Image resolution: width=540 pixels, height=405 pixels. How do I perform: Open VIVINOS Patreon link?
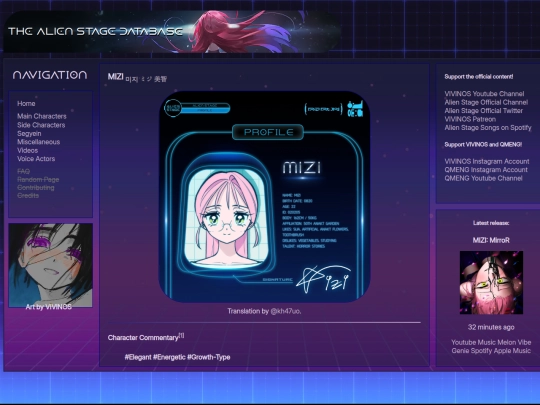point(470,119)
